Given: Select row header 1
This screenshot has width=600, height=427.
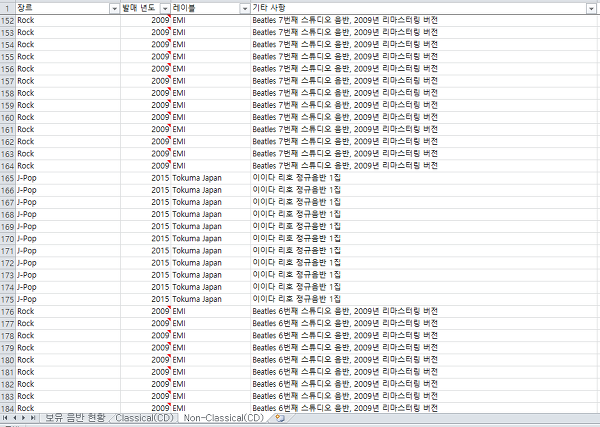Looking at the screenshot, I should click(x=8, y=8).
